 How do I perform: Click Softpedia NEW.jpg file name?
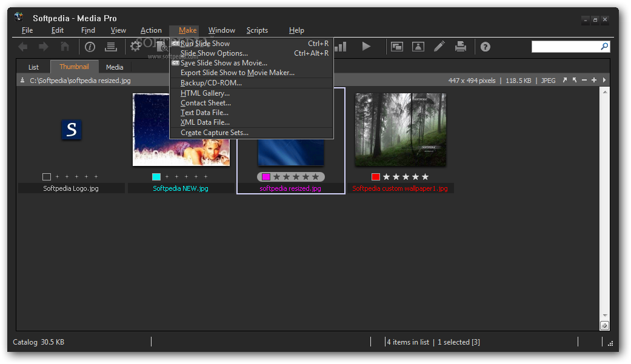[x=181, y=188]
